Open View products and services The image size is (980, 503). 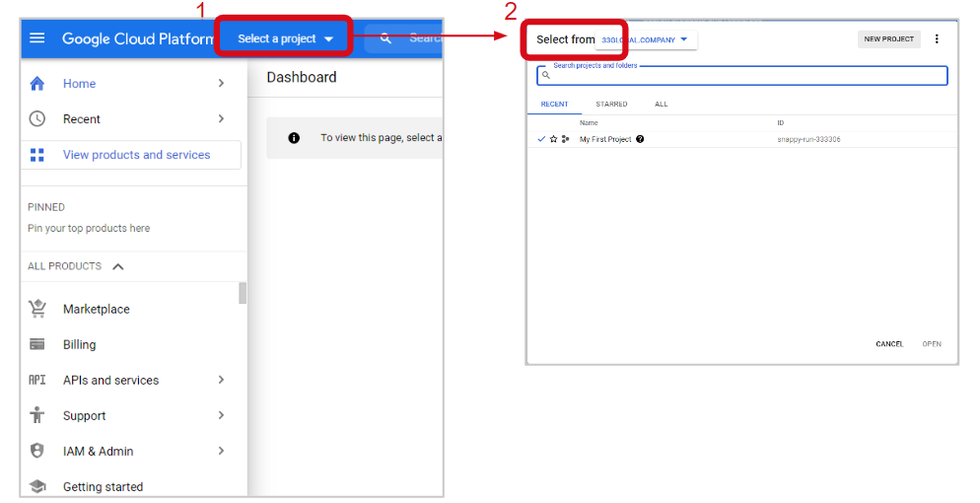tap(131, 155)
